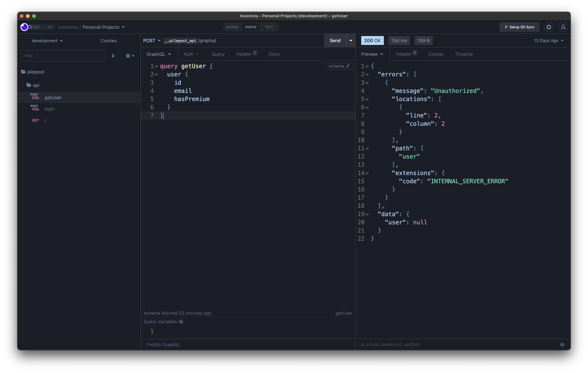Open the GitHub Star counter badge

point(42,27)
